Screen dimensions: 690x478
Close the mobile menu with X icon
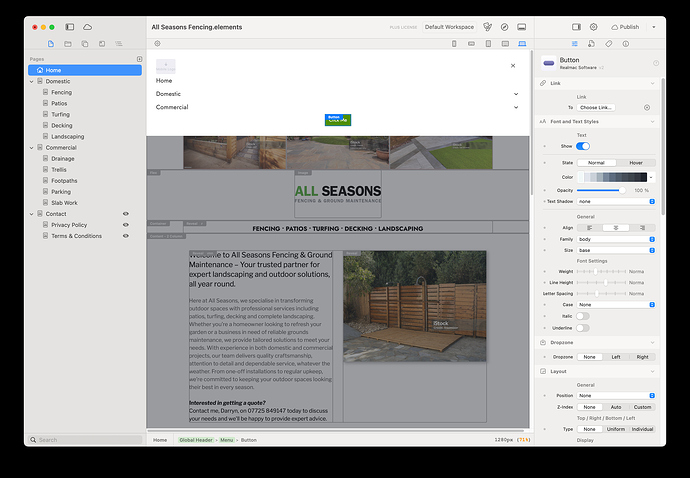point(513,66)
